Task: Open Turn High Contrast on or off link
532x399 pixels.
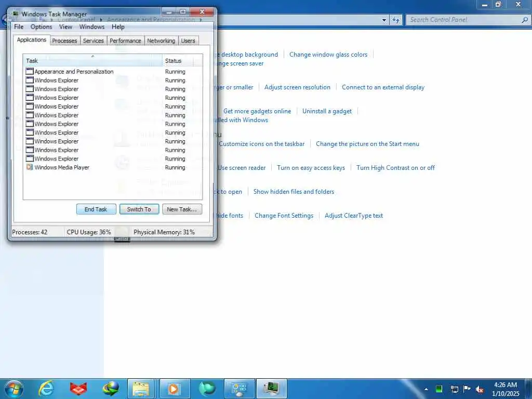Action: tap(395, 168)
